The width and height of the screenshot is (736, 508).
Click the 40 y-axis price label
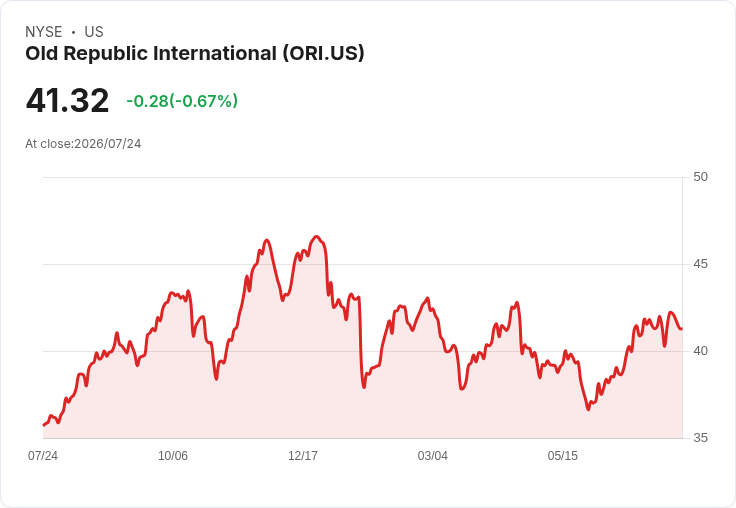click(700, 351)
